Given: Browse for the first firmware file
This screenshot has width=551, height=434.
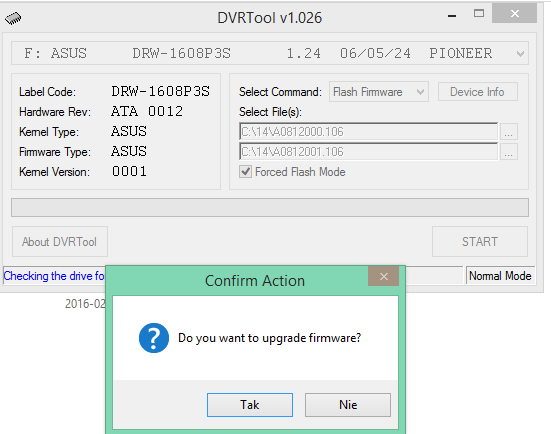Looking at the screenshot, I should (508, 132).
